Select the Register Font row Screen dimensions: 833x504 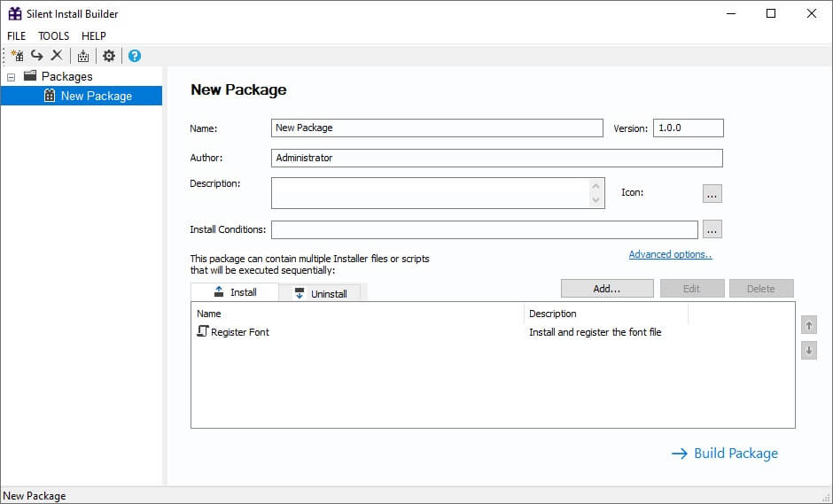point(493,332)
